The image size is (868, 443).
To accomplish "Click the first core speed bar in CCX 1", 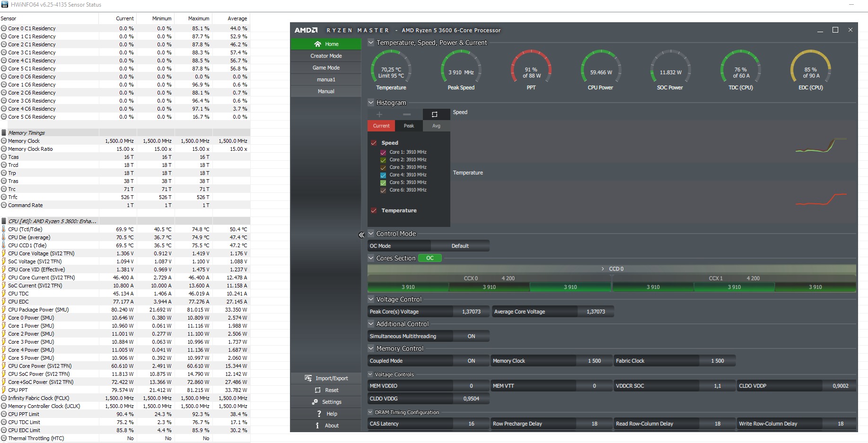I will coord(653,287).
